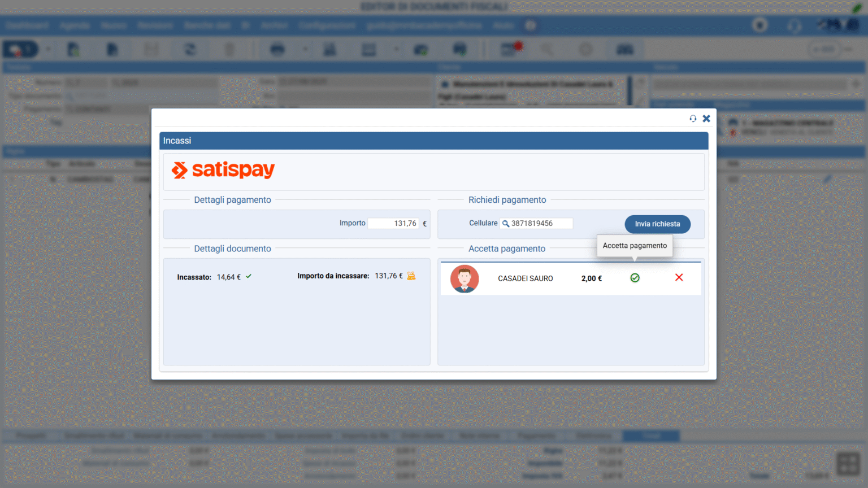Click the Dettagli pagamento section title

(x=232, y=200)
